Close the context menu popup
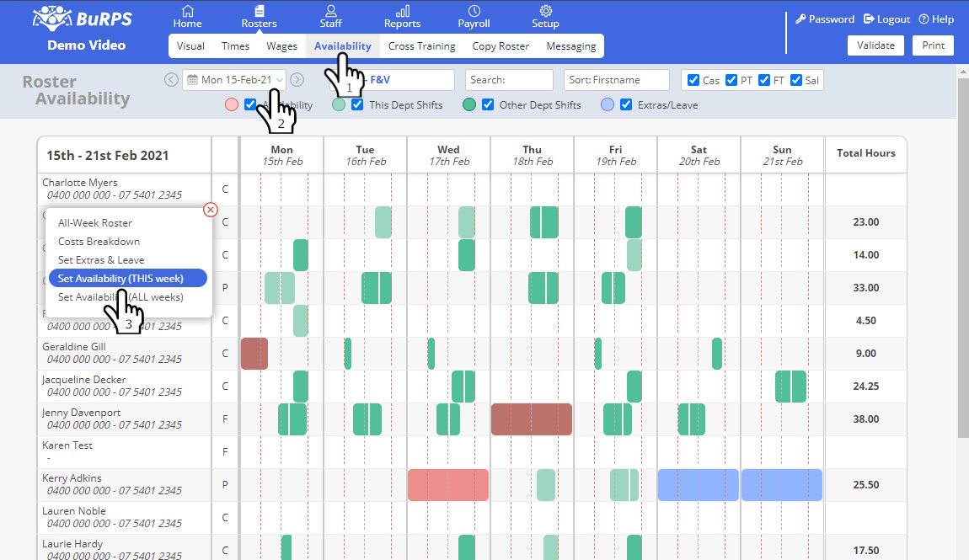This screenshot has width=969, height=560. [x=211, y=210]
